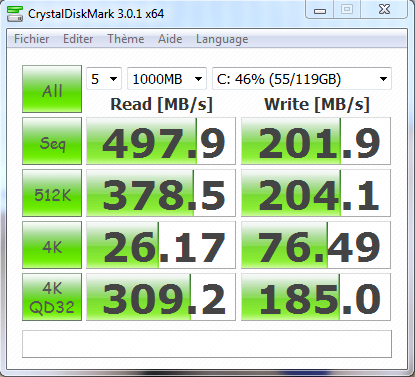The image size is (415, 377).
Task: Open the Aide help menu
Action: pos(170,39)
